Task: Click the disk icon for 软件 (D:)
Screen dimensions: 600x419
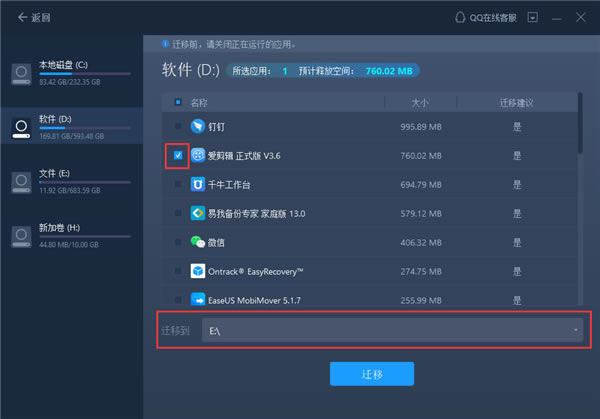Action: pyautogui.click(x=21, y=128)
